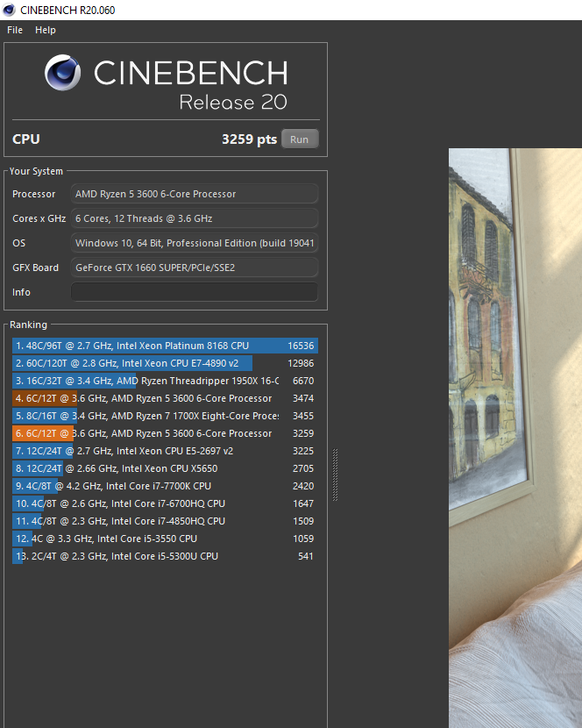Click the panel splitter grip handle

point(335,475)
